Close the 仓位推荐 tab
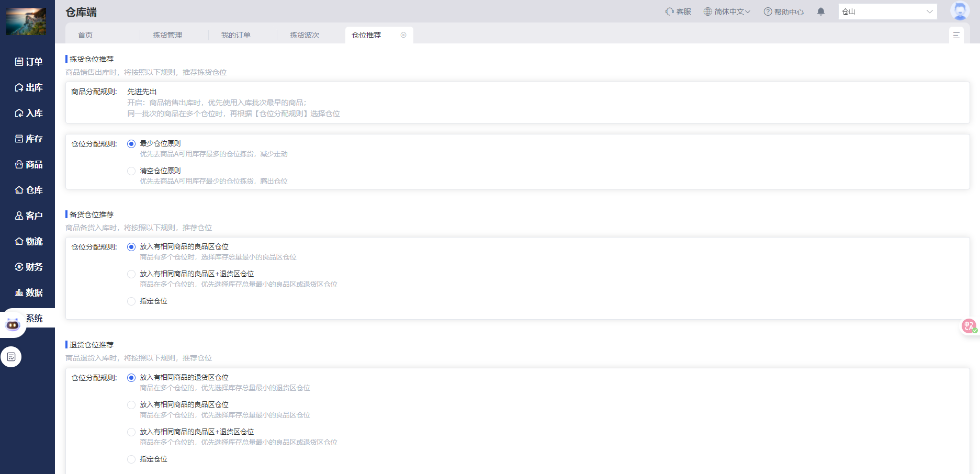980x474 pixels. (x=403, y=35)
